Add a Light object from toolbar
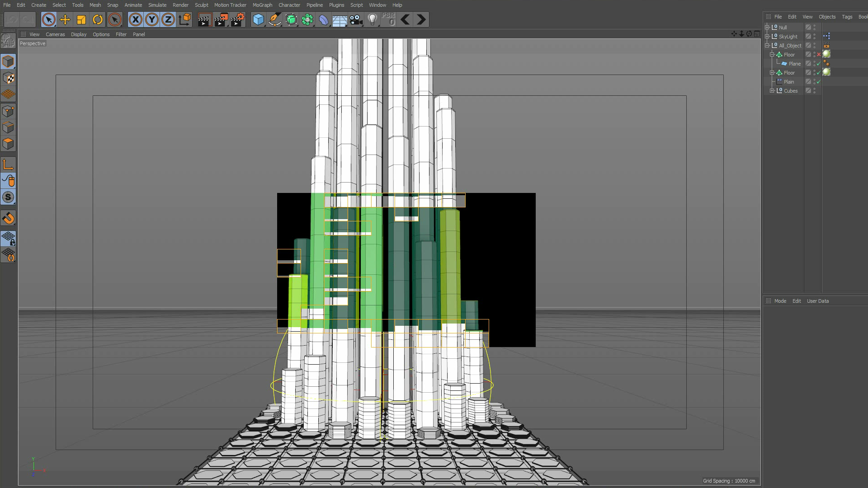The image size is (868, 488). tap(372, 19)
